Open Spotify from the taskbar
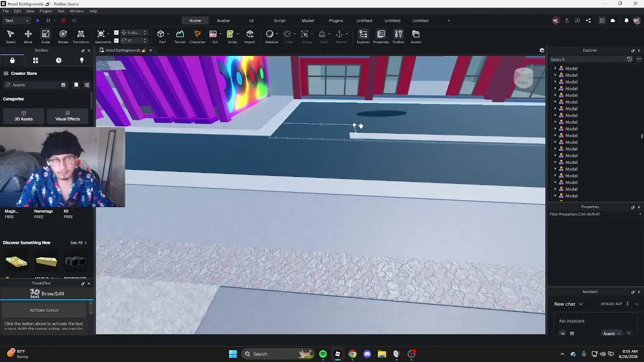Image resolution: width=644 pixels, height=362 pixels. pos(323,354)
